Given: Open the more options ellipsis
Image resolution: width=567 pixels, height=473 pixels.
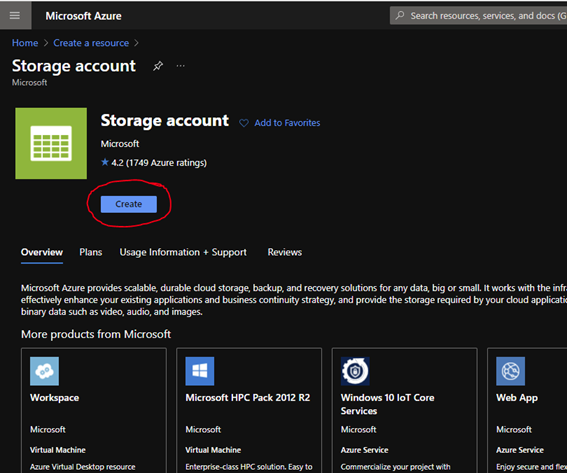Looking at the screenshot, I should pyautogui.click(x=180, y=66).
